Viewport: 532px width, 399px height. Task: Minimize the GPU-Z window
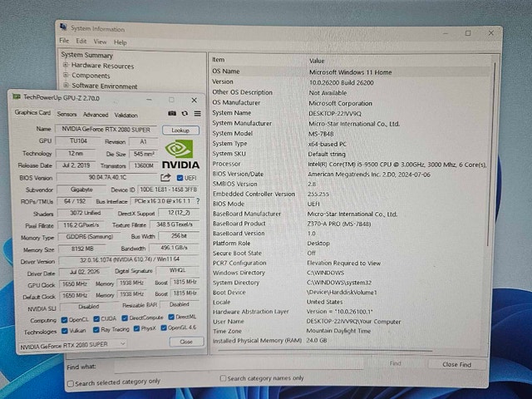[149, 100]
